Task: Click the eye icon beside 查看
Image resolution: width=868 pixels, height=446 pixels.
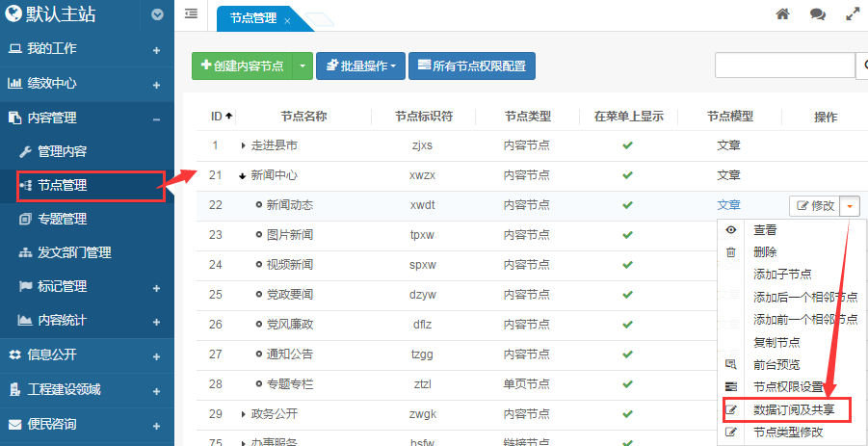Action: pyautogui.click(x=731, y=230)
